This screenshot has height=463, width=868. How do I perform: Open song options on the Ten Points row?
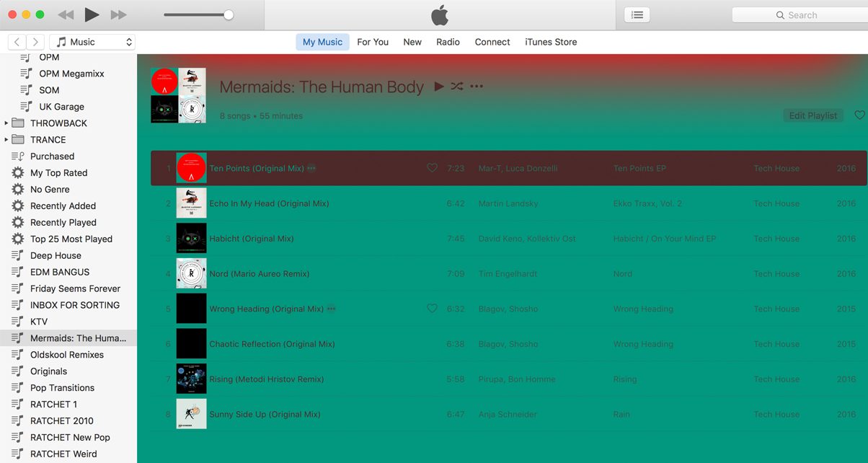[x=311, y=168]
